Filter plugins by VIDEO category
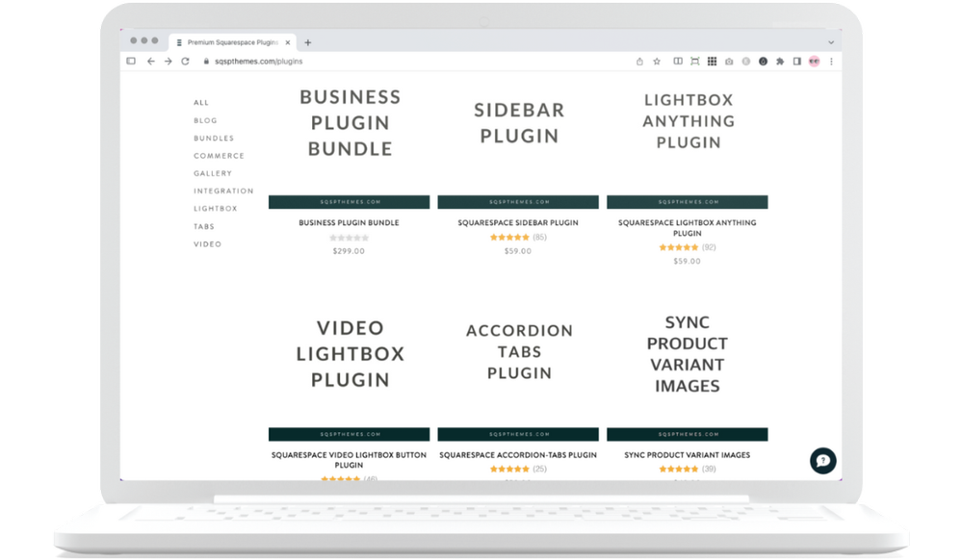 [x=207, y=244]
